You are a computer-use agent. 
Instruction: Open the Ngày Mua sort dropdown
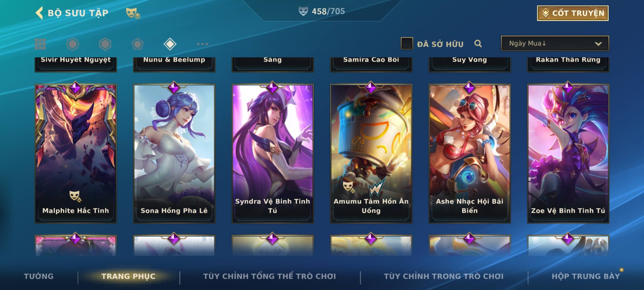coord(555,44)
